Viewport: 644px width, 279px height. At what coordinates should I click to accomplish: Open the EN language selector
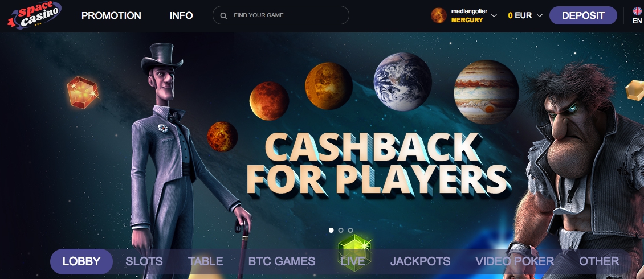[637, 20]
